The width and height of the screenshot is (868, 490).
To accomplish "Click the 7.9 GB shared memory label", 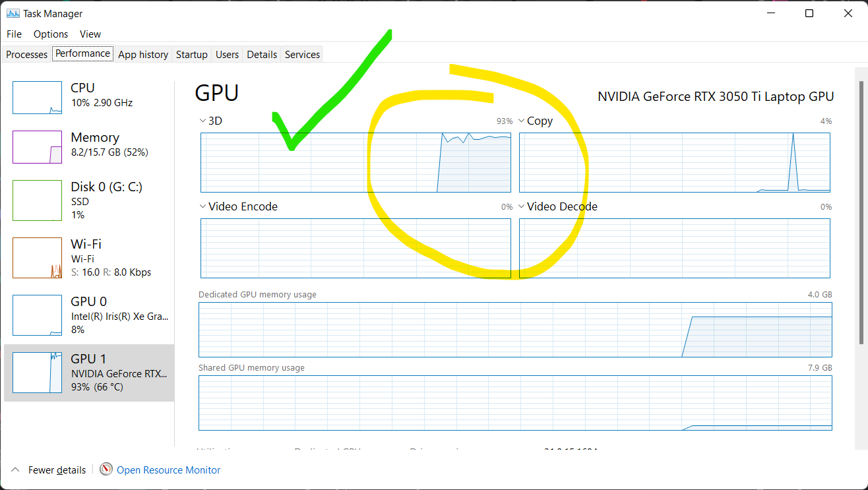I will point(820,368).
